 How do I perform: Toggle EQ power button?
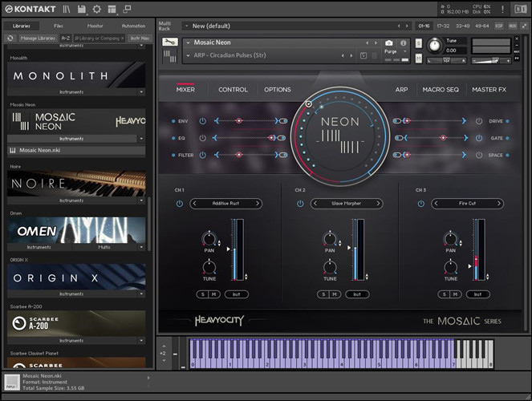click(202, 138)
